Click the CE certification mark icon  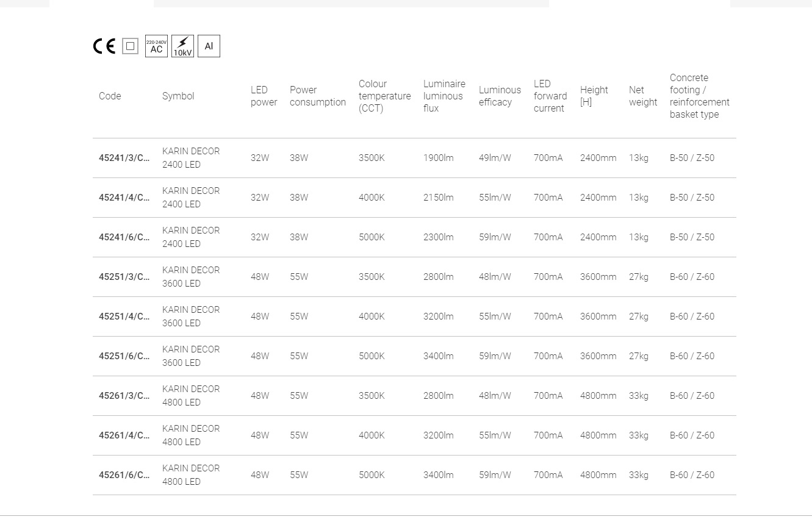pos(104,46)
